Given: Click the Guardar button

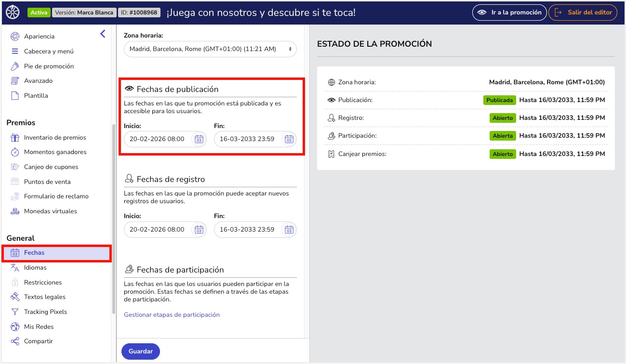Looking at the screenshot, I should pyautogui.click(x=140, y=351).
